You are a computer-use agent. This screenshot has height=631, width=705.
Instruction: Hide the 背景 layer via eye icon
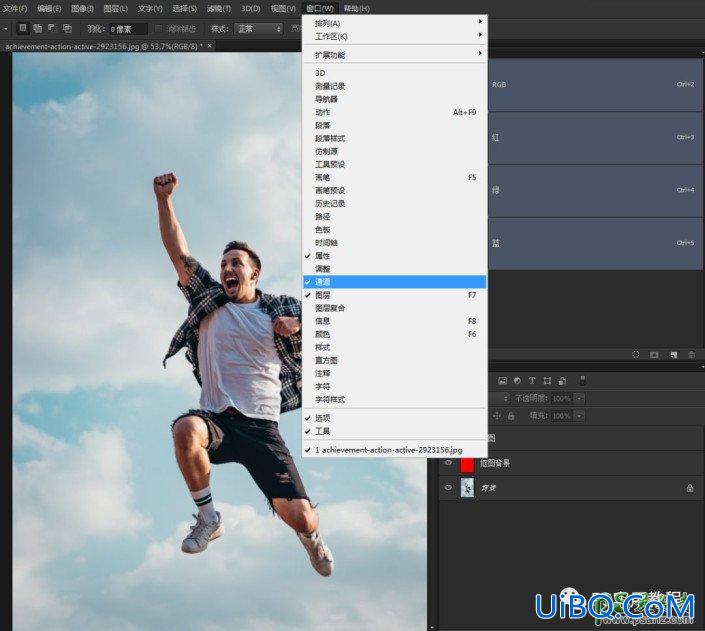tap(448, 488)
